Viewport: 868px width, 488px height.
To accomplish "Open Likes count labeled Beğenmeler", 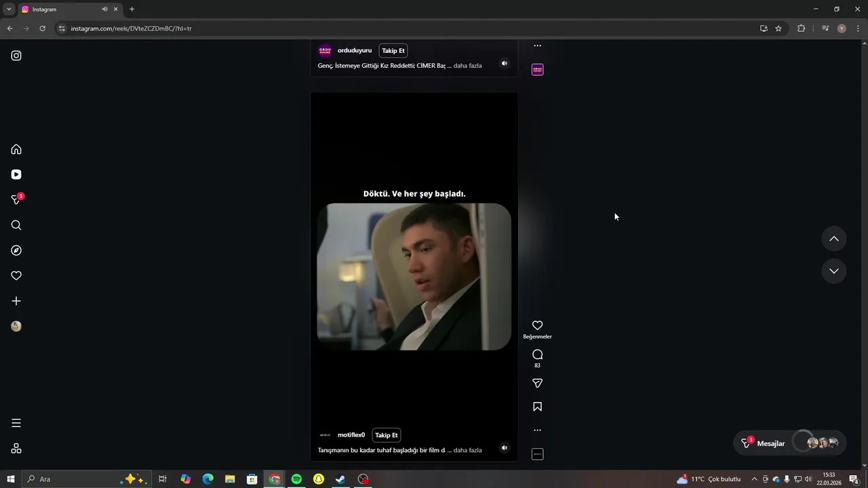I will pos(537,337).
